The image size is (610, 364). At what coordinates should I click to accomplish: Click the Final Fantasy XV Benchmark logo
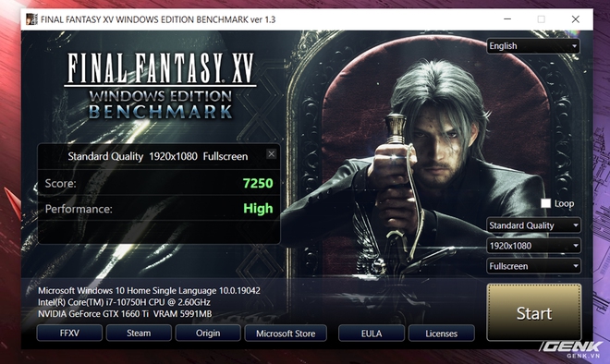(x=160, y=86)
